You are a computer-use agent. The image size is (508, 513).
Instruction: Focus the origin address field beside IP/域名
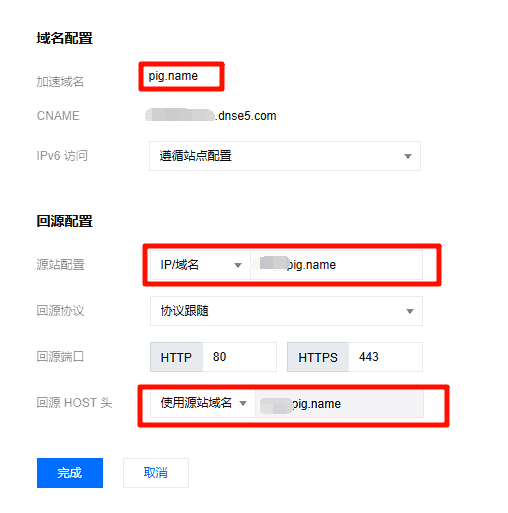pos(336,265)
